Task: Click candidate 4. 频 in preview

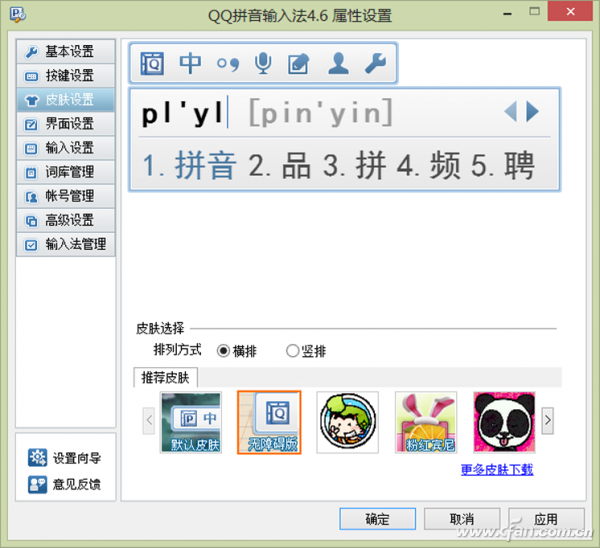Action: point(429,166)
